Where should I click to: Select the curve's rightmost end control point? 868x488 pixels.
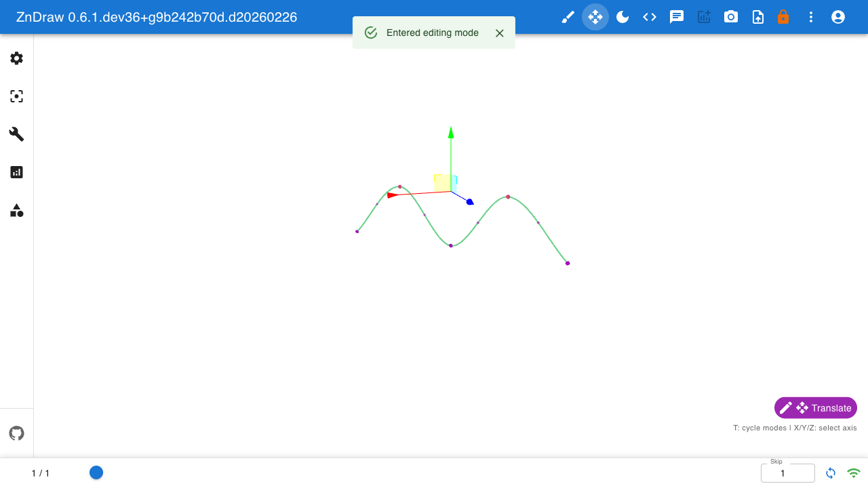click(x=568, y=263)
